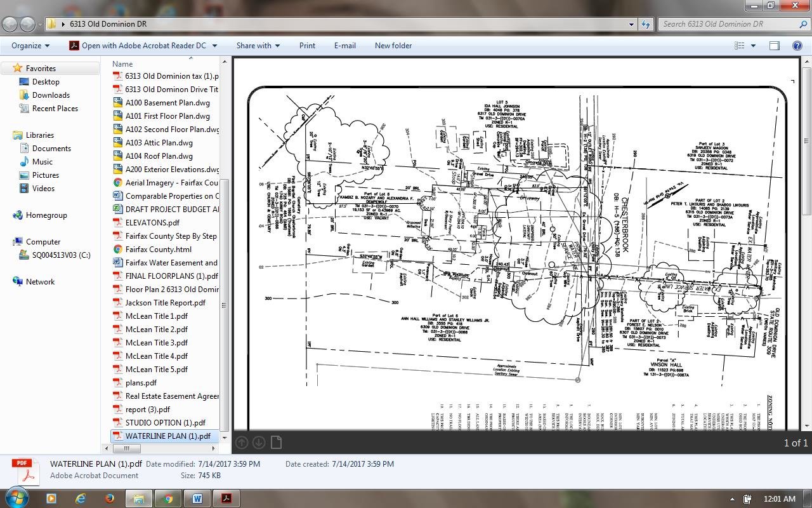Open the Windows Start menu

point(16,498)
